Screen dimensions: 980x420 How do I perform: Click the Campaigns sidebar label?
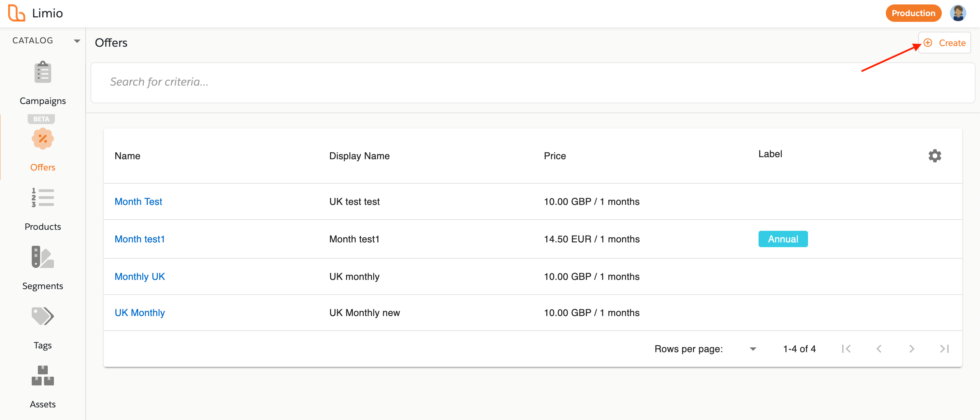43,101
